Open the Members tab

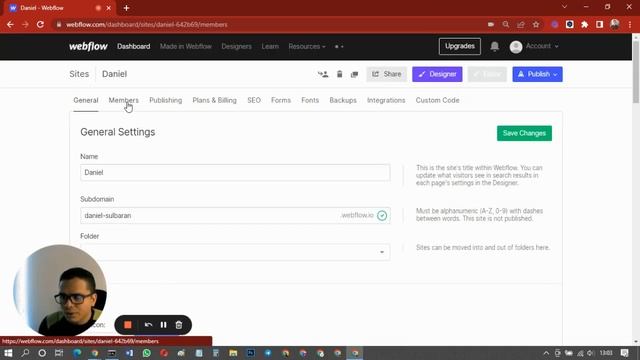point(123,100)
